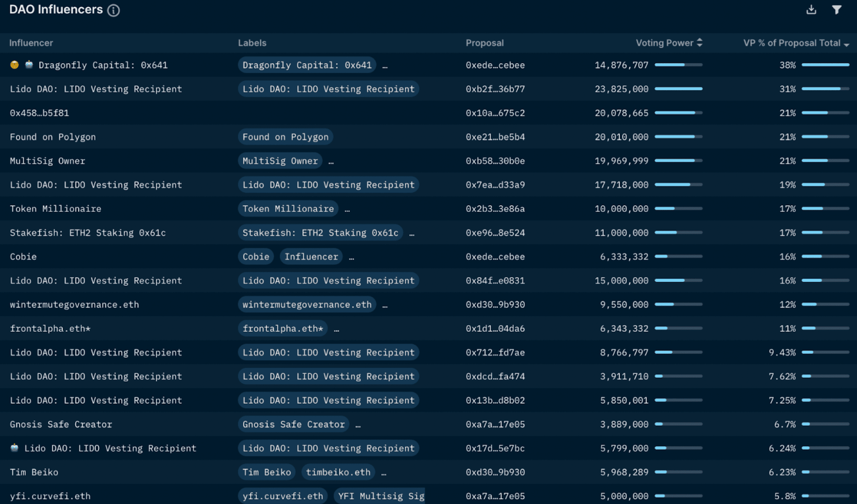Select the 0x458…b5f81 influencer row
Viewport: 857px width, 504px height.
[39, 113]
